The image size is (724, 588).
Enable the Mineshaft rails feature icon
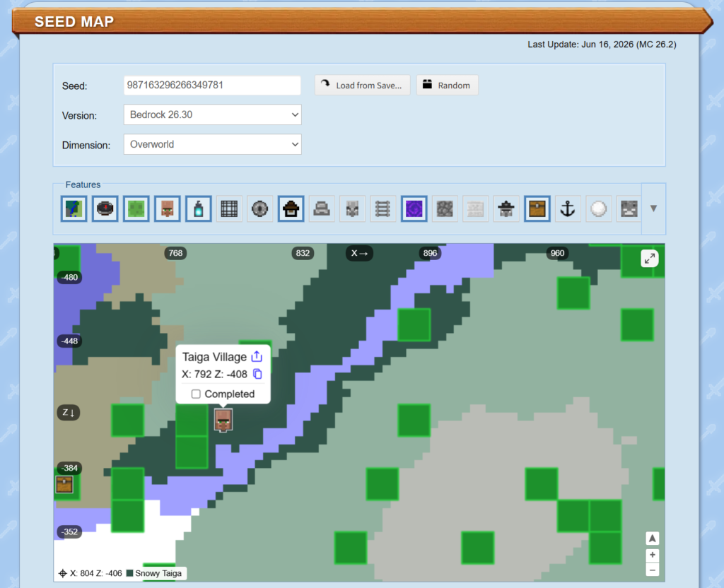[383, 208]
